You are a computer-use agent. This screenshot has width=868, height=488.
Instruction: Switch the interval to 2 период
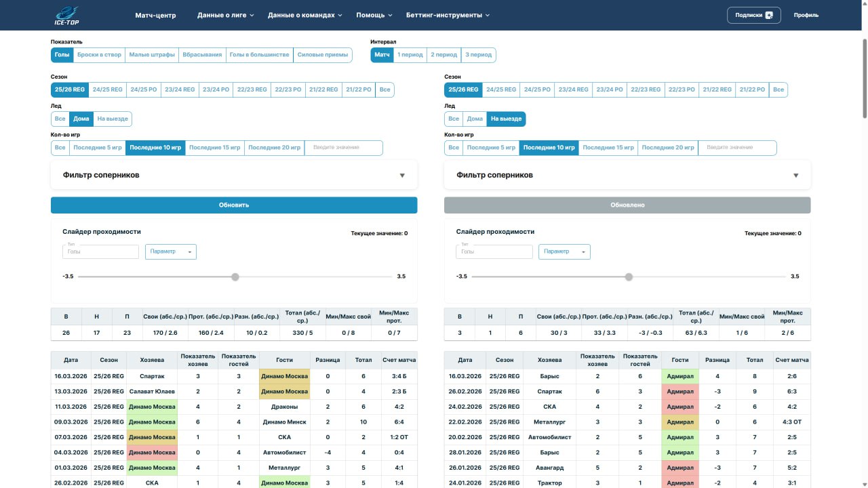[x=444, y=55]
